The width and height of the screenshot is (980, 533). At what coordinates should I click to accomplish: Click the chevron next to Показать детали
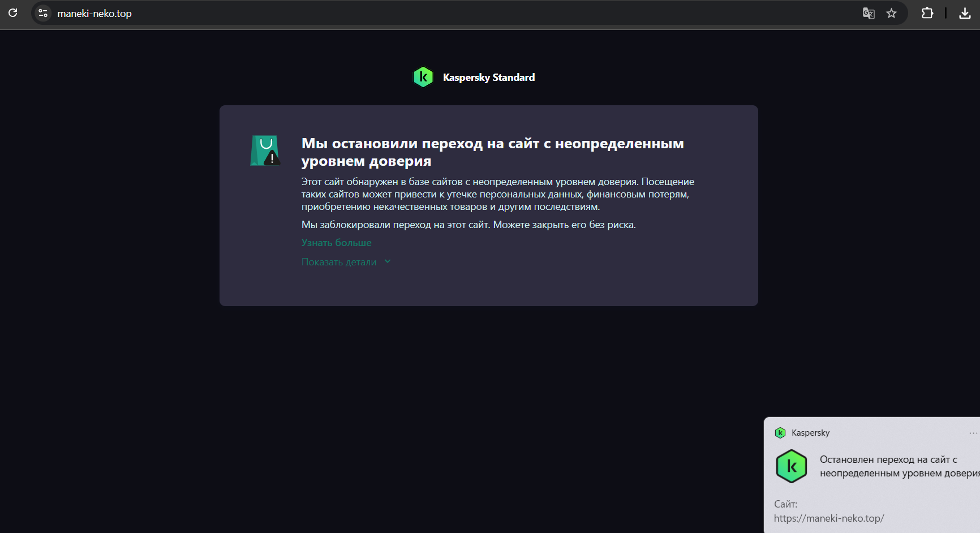click(388, 261)
